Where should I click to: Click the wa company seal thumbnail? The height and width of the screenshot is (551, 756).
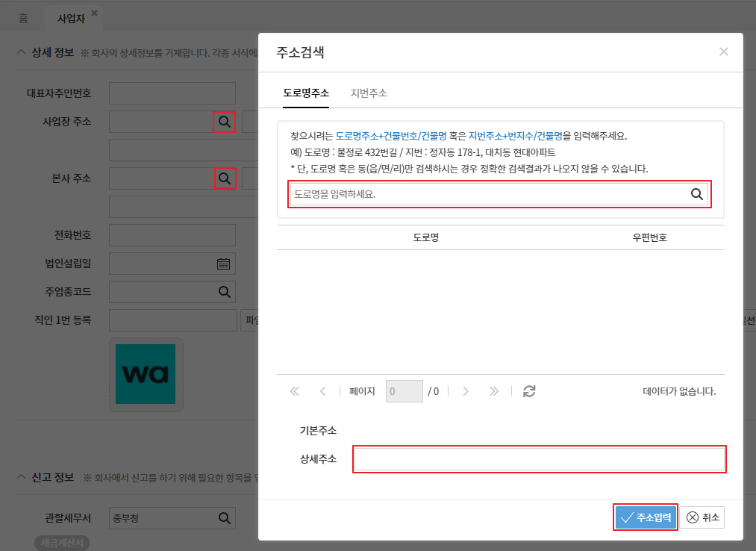pyautogui.click(x=146, y=374)
